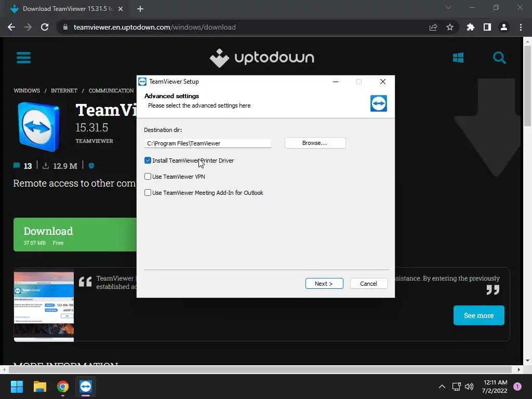Open the clock and date in taskbar

495,387
